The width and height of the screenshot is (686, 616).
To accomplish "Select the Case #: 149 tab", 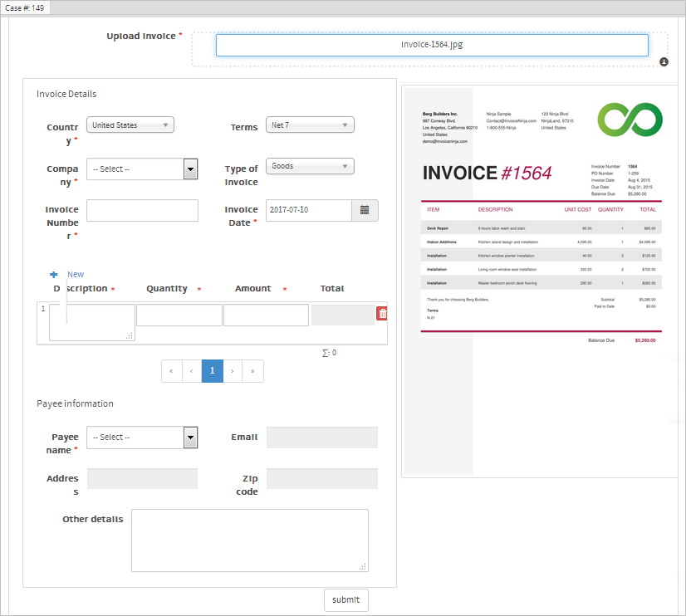I will pos(25,7).
